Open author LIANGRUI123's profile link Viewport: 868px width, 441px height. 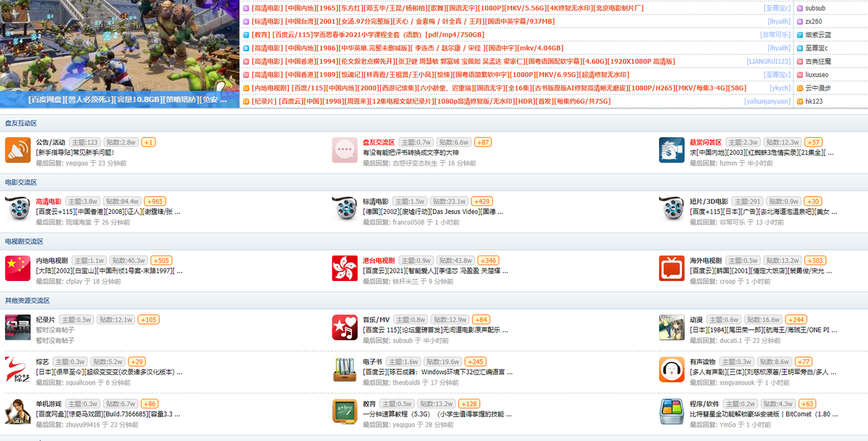pos(769,61)
